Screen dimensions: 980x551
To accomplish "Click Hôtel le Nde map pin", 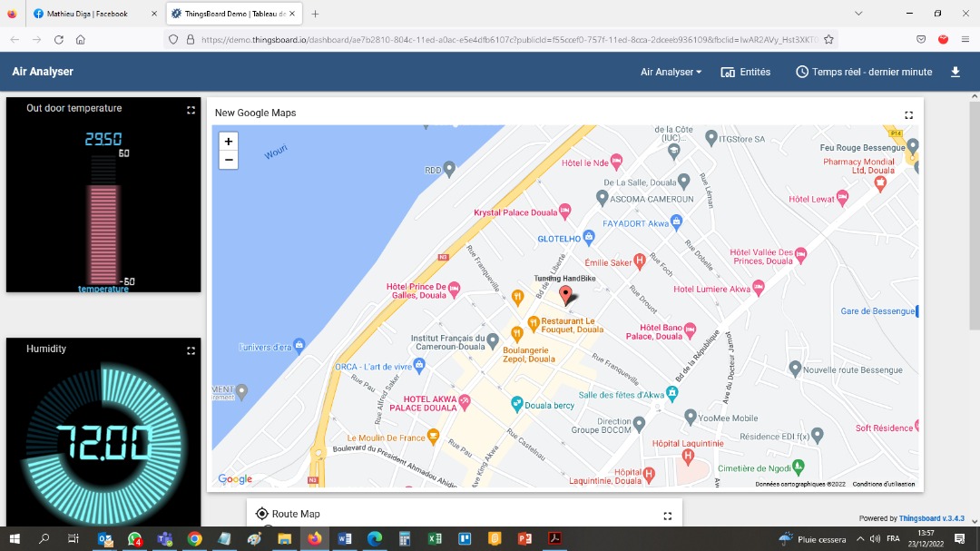I will point(616,162).
